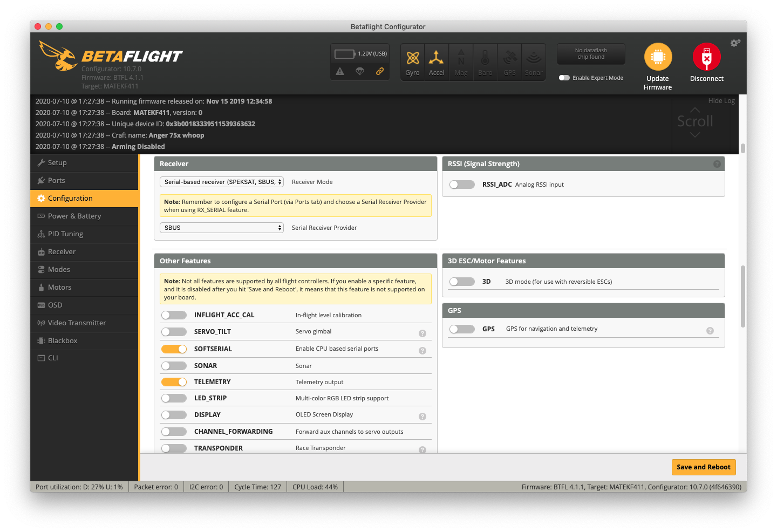Click the Disconnect label

(x=707, y=79)
